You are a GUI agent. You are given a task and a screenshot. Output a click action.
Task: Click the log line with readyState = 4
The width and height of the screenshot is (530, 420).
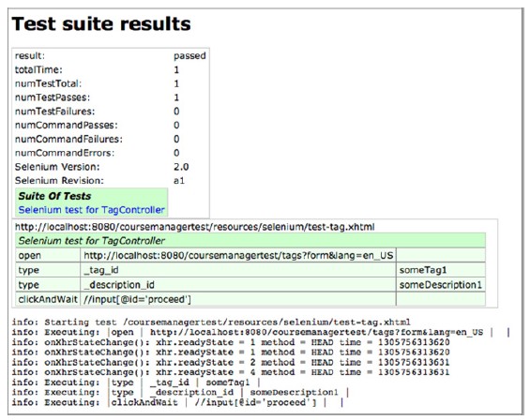231,372
